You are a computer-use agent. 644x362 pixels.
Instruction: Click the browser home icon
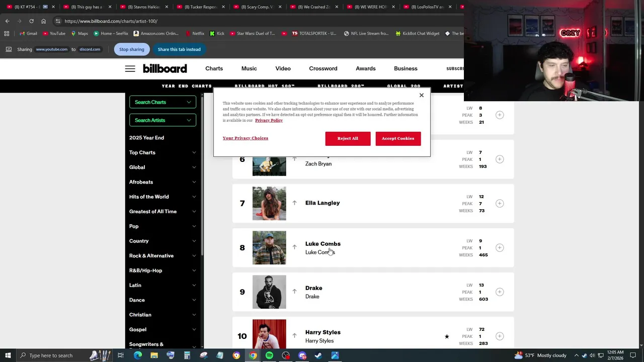pos(43,21)
